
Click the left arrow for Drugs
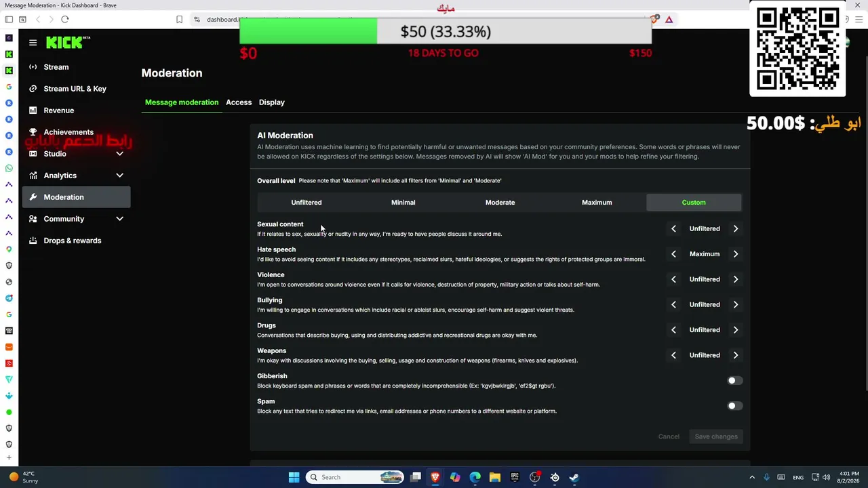(673, 330)
